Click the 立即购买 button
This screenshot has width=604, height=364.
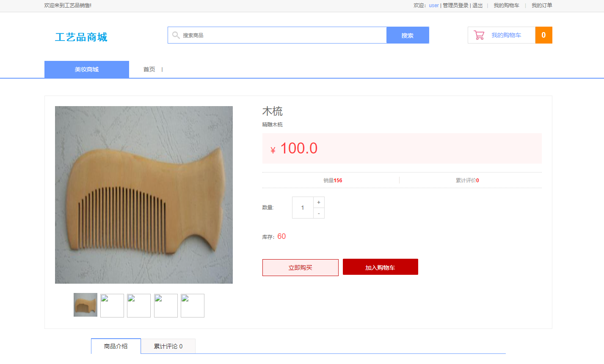[300, 267]
